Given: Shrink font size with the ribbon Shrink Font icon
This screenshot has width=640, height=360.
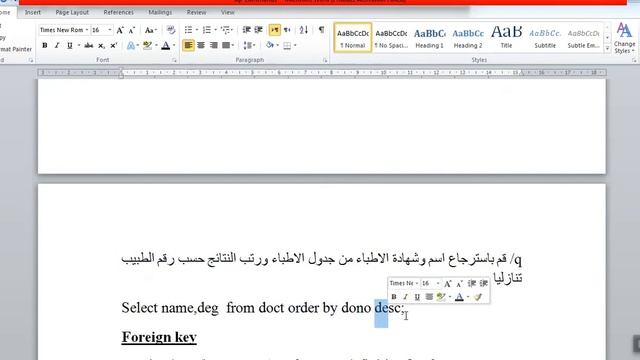Looking at the screenshot, I should (x=132, y=30).
